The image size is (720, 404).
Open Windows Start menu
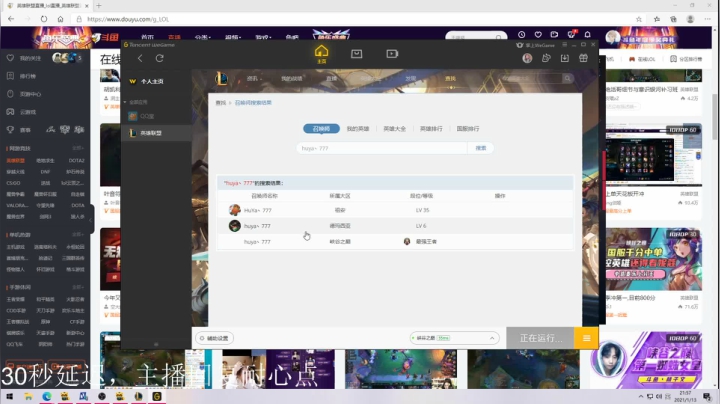click(x=9, y=396)
